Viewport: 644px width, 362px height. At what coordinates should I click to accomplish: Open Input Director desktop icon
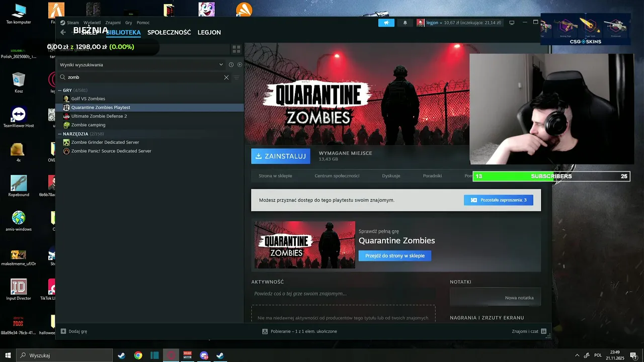tap(19, 290)
